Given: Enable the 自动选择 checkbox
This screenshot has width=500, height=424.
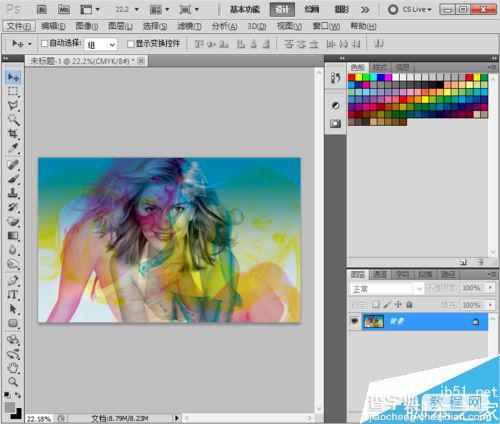Looking at the screenshot, I should [x=44, y=43].
